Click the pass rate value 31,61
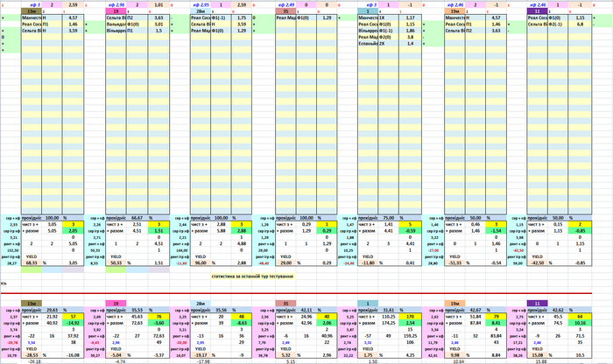 [389, 310]
